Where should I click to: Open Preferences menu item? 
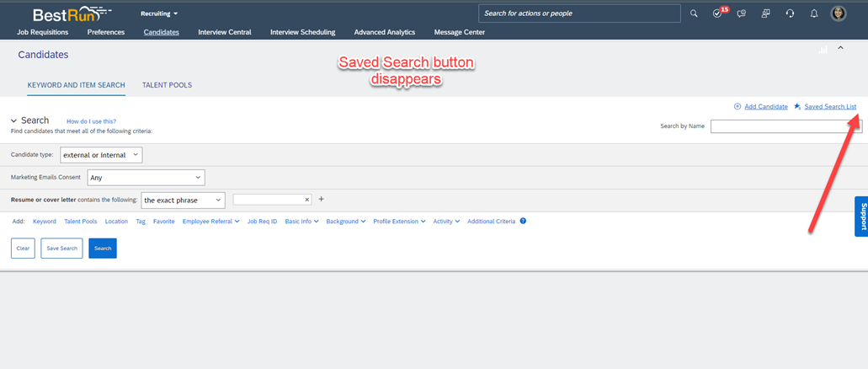click(x=106, y=32)
